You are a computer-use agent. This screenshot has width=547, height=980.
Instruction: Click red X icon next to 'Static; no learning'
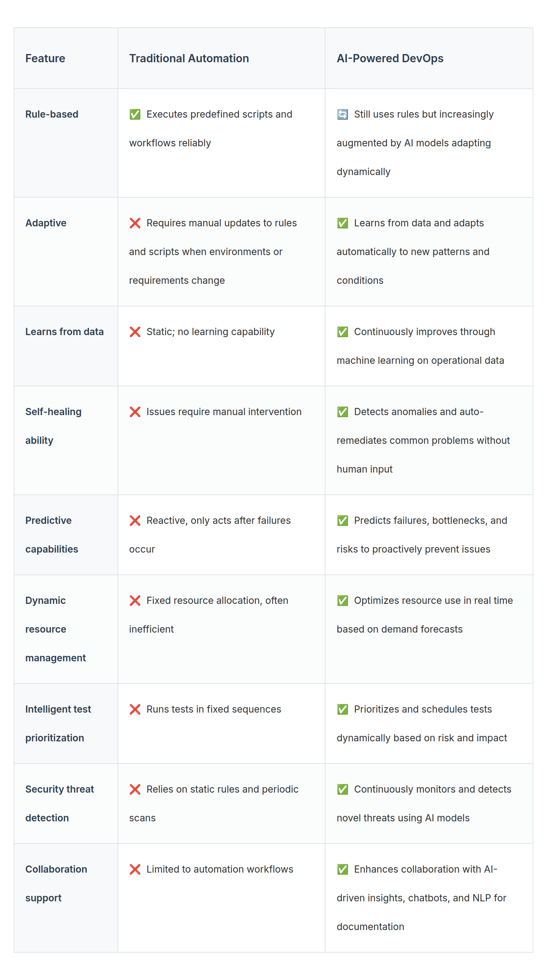point(135,332)
